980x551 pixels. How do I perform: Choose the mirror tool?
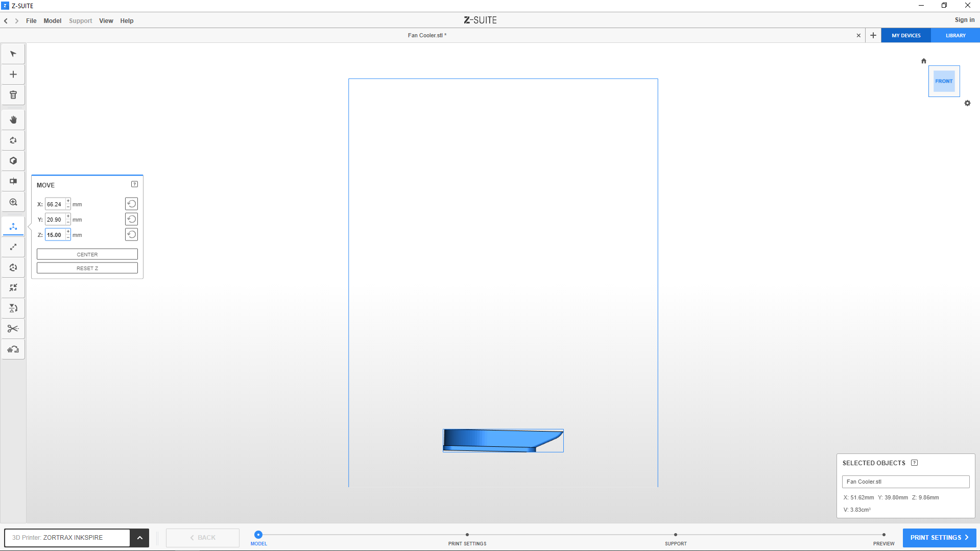(x=13, y=308)
